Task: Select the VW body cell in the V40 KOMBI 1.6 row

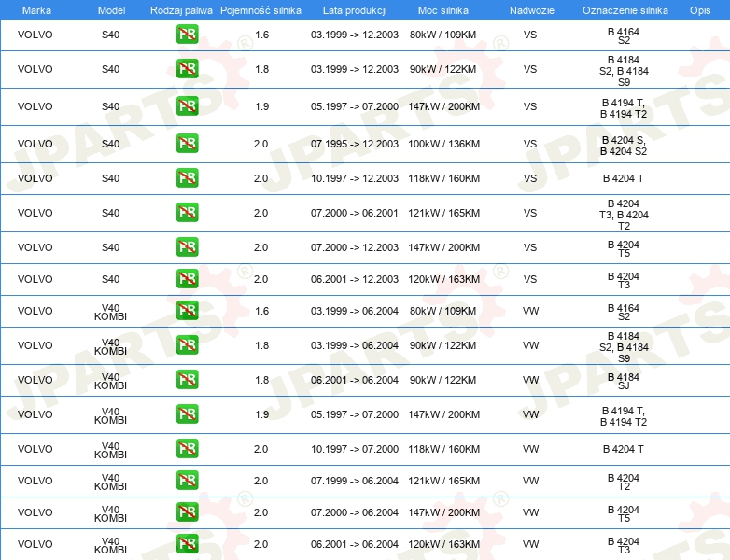Action: [x=530, y=311]
